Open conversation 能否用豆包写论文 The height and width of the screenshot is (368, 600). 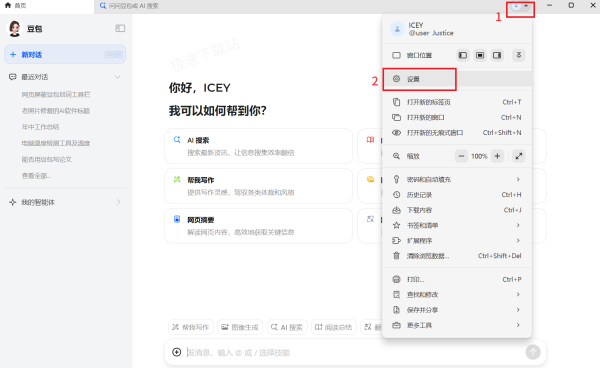[46, 160]
